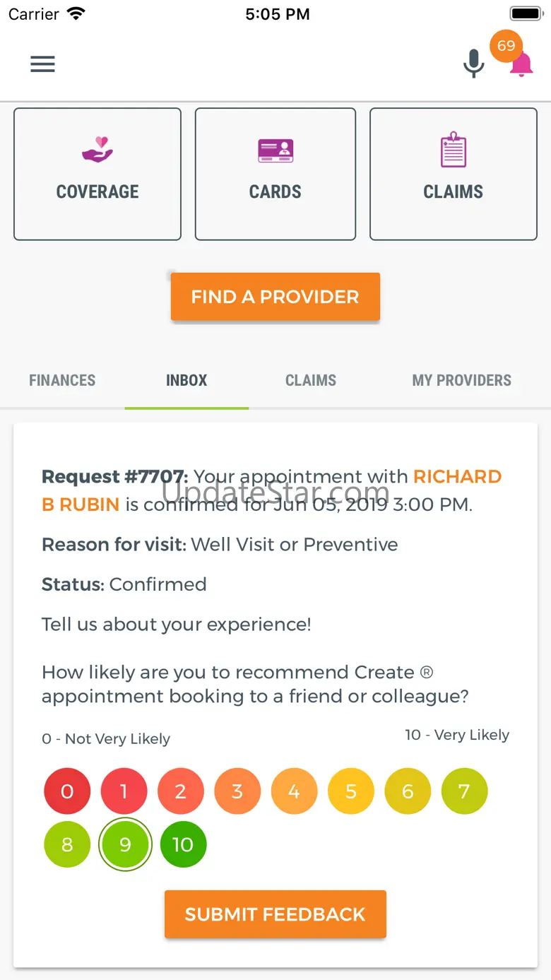
Task: Pick rating 5 yellow circle
Action: tap(351, 791)
